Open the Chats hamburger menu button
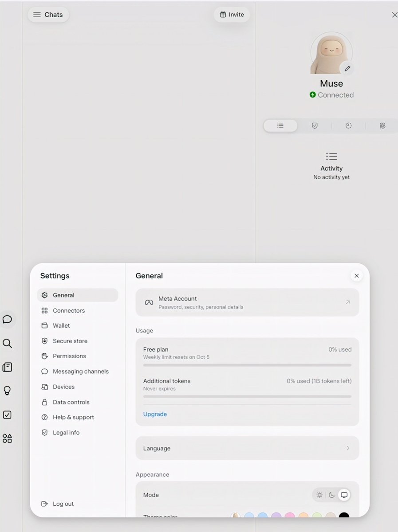 48,15
